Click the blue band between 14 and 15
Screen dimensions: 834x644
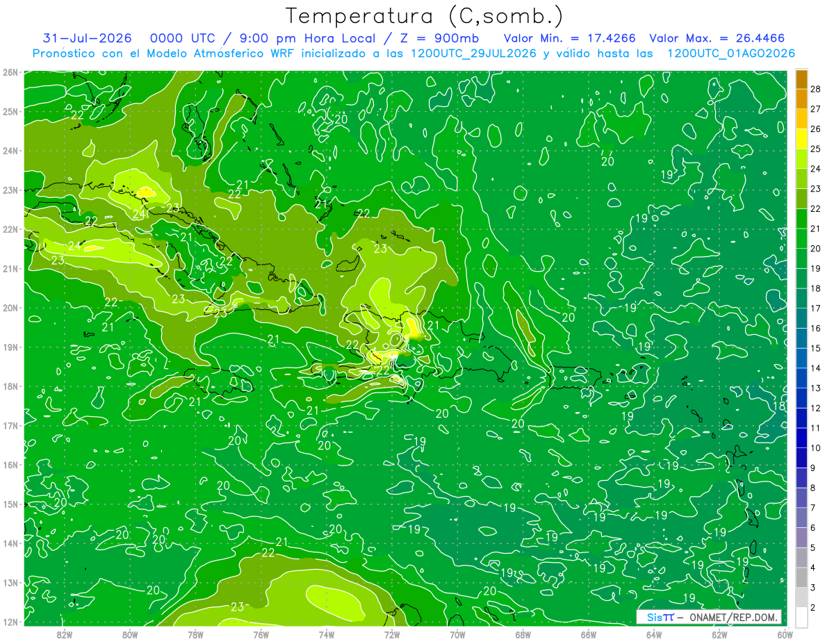801,358
